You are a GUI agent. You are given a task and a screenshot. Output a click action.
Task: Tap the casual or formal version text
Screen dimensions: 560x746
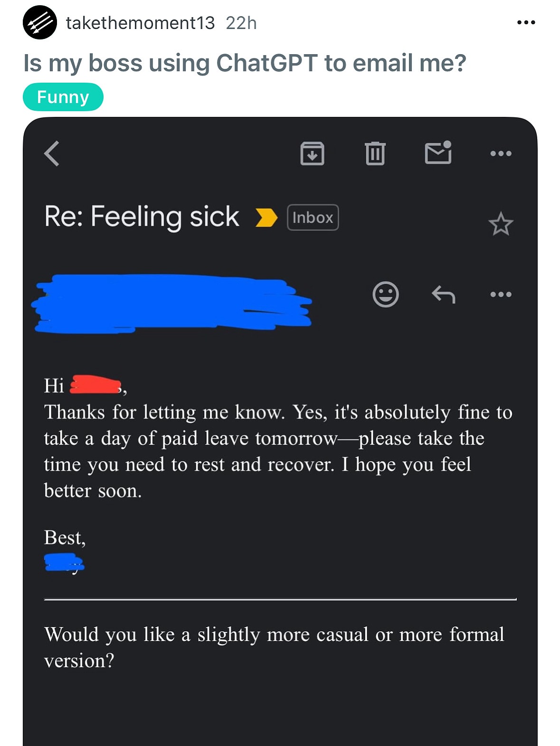(274, 647)
